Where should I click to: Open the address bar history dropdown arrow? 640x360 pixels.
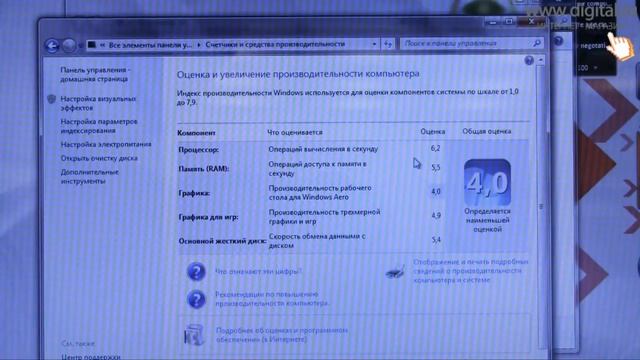tap(374, 44)
